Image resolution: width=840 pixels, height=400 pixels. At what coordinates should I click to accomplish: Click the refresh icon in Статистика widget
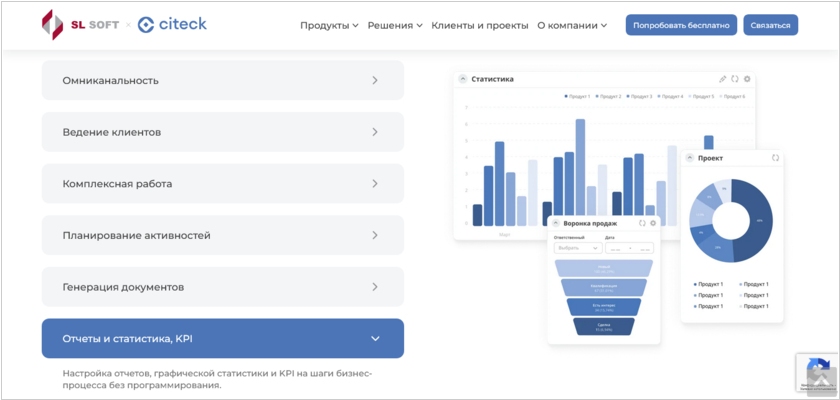735,79
